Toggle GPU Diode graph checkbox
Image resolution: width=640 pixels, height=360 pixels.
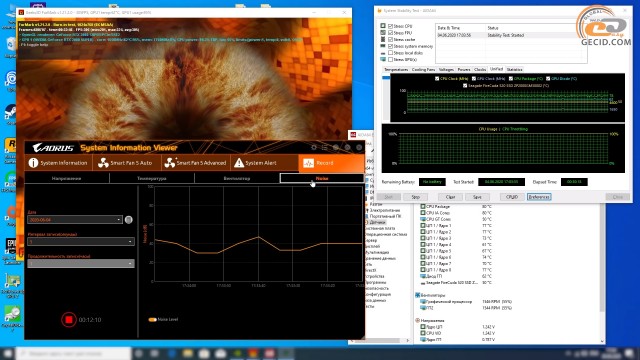548,79
